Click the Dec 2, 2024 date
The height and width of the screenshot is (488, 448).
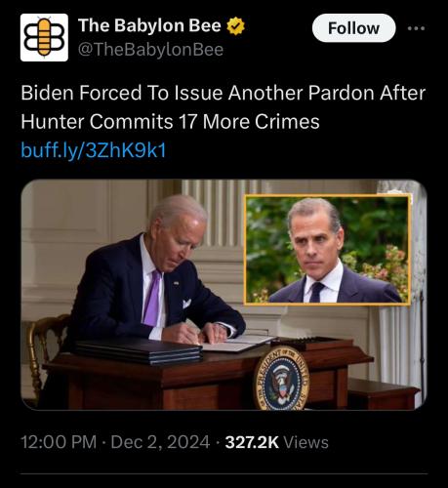(160, 442)
